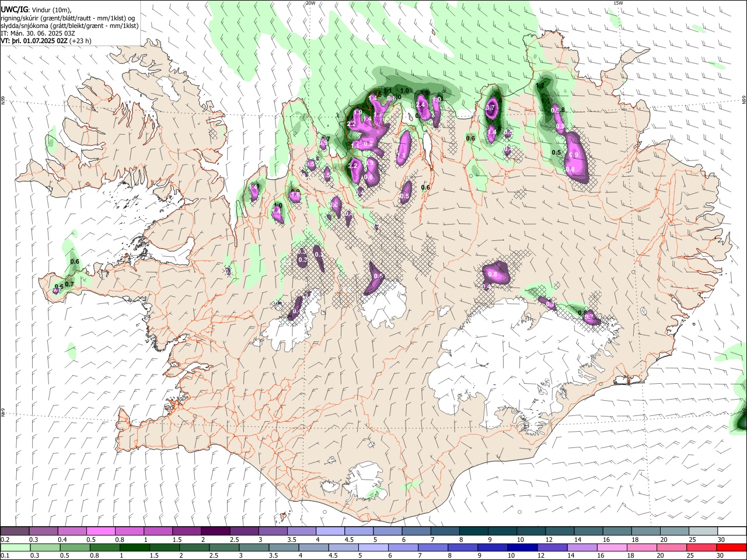Click the rain scale swatch between 7 and 8

pos(432,547)
